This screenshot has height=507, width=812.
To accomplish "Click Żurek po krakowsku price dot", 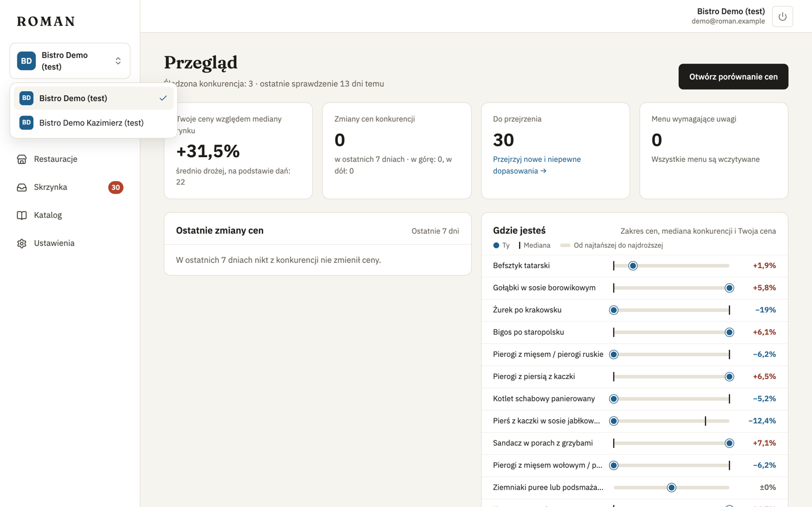I will pyautogui.click(x=614, y=310).
